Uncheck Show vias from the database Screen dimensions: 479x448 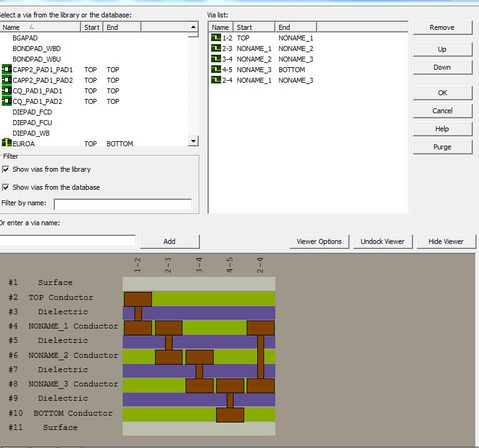click(6, 187)
